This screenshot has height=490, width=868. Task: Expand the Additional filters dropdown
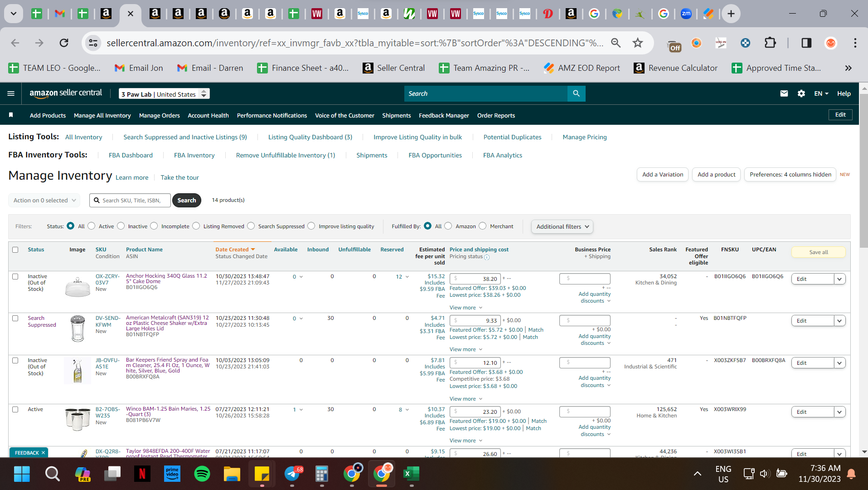[562, 226]
